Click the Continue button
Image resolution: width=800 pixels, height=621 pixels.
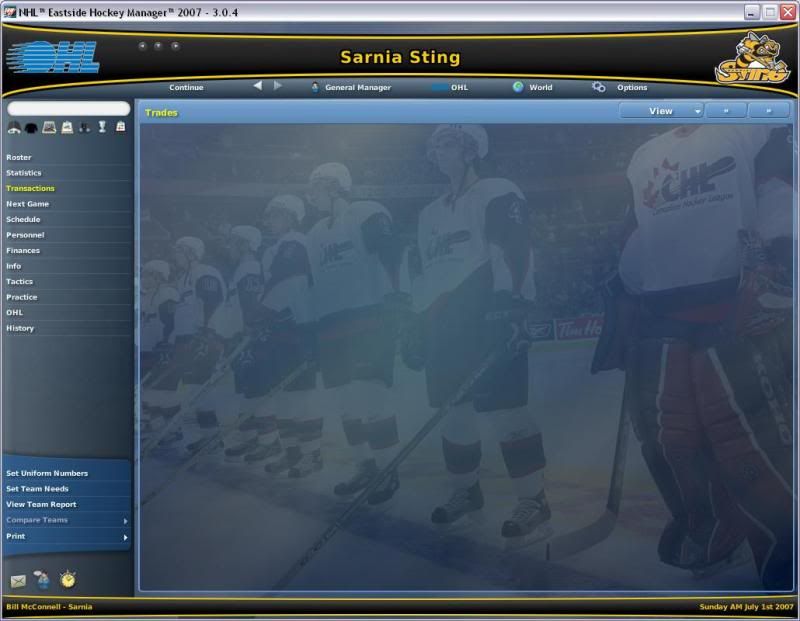(186, 87)
